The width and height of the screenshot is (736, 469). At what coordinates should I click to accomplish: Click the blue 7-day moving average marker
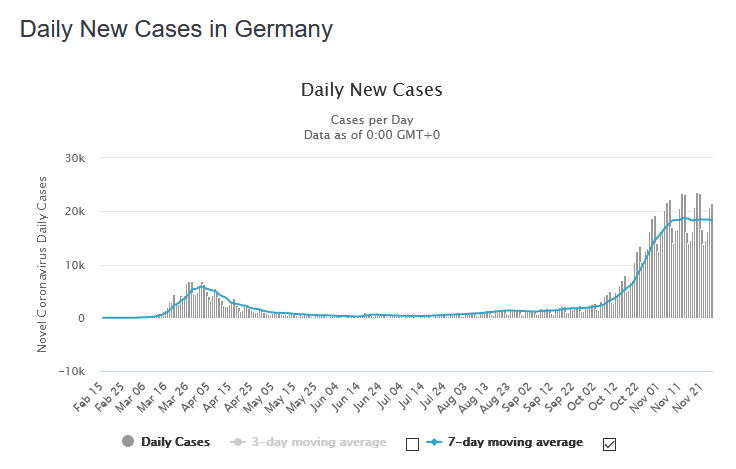434,442
